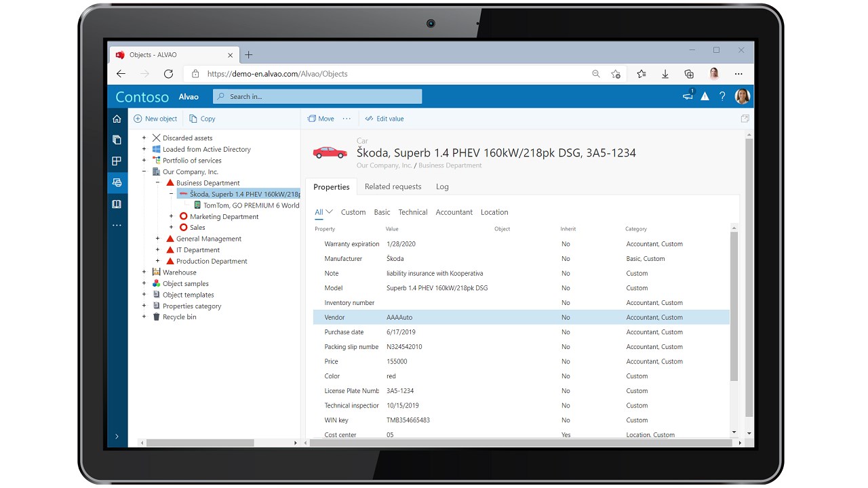
Task: Expand Loaded from Active Directory node
Action: [144, 149]
